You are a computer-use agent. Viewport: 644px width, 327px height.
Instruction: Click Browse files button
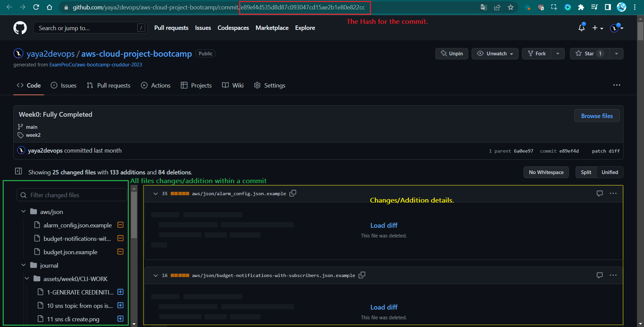coord(597,116)
